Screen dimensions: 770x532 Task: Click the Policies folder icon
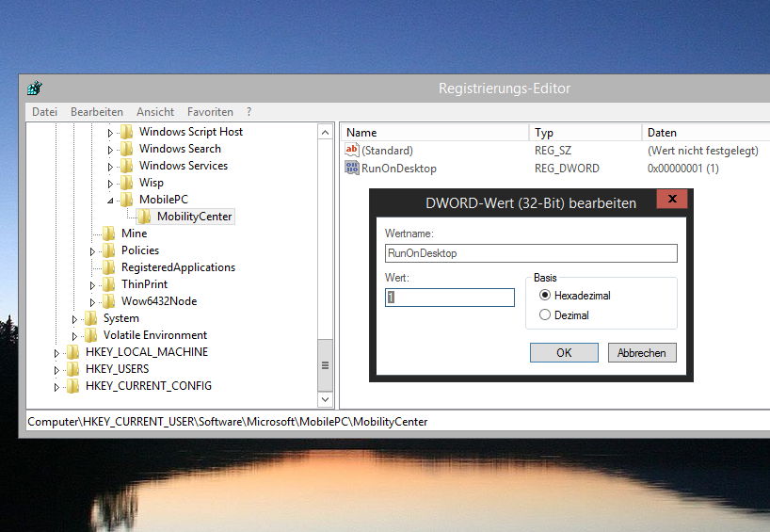click(108, 250)
